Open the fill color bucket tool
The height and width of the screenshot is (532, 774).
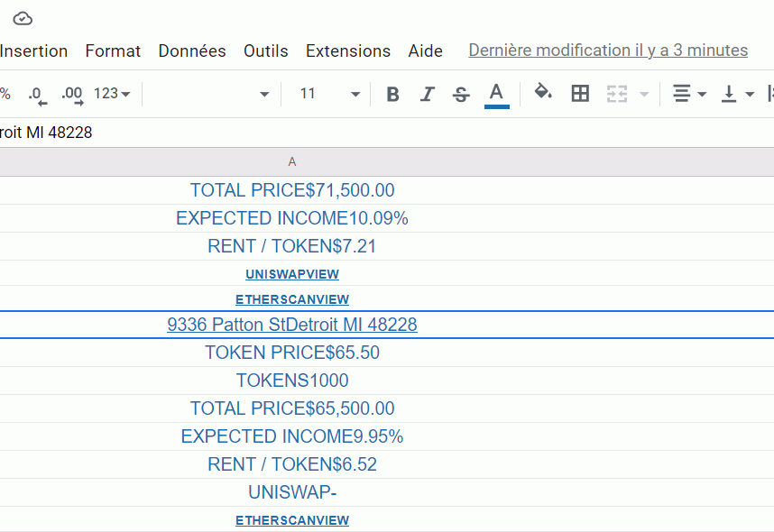(543, 93)
